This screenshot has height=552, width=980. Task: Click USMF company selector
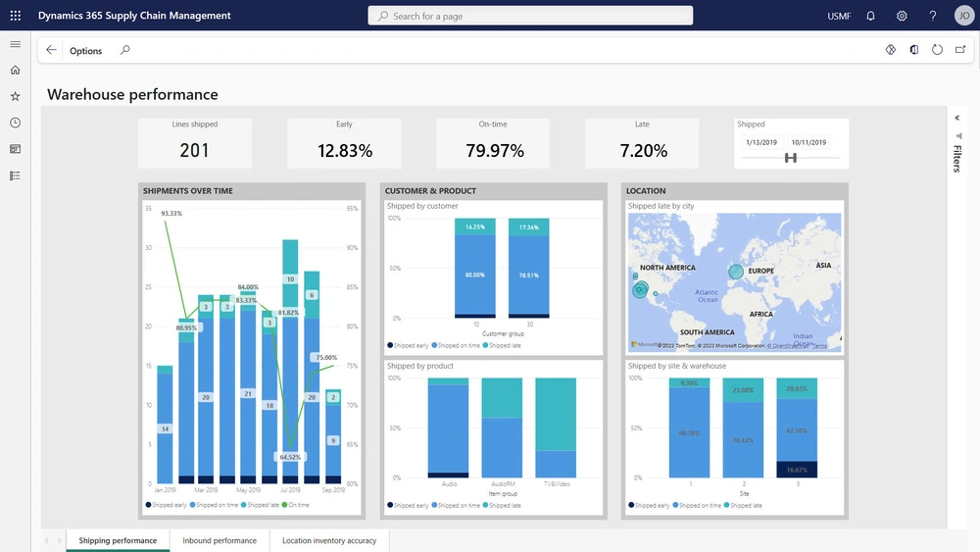(x=839, y=16)
